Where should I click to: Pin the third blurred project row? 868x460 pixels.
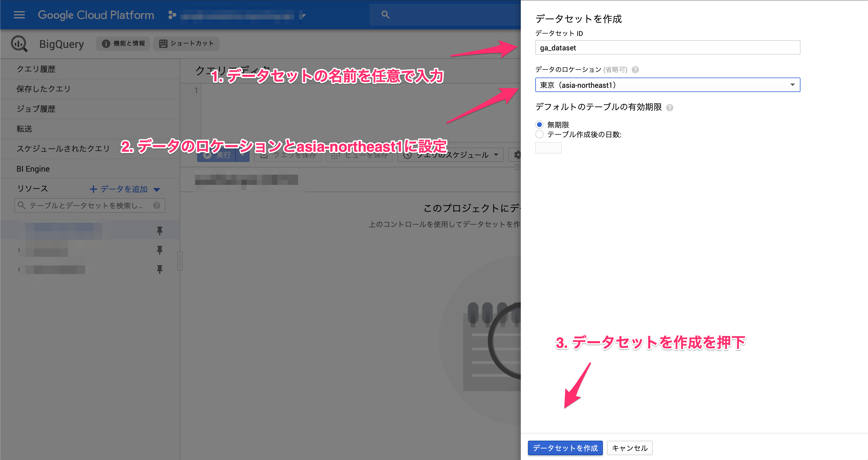click(x=160, y=269)
